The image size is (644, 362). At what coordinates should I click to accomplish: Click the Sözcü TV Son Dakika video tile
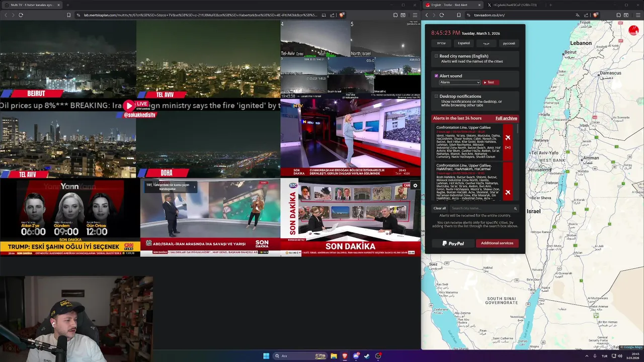350,217
